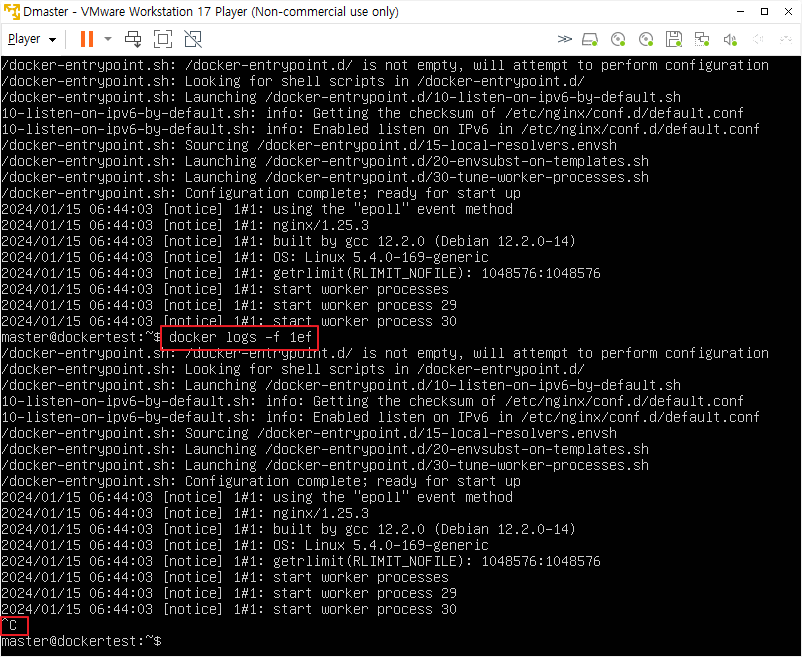Viewport: 802px width, 657px height.
Task: Select CD/DVD drive icon next to hard disk
Action: pyautogui.click(x=618, y=39)
